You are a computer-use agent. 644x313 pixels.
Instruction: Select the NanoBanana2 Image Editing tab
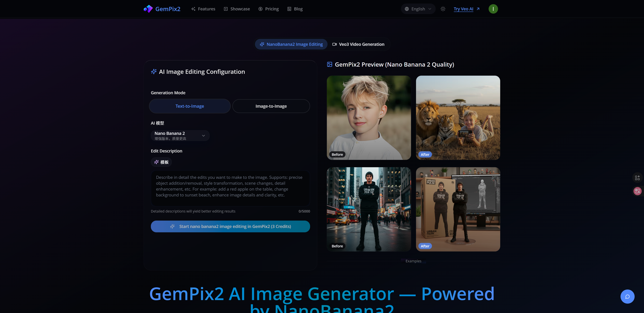(x=291, y=44)
